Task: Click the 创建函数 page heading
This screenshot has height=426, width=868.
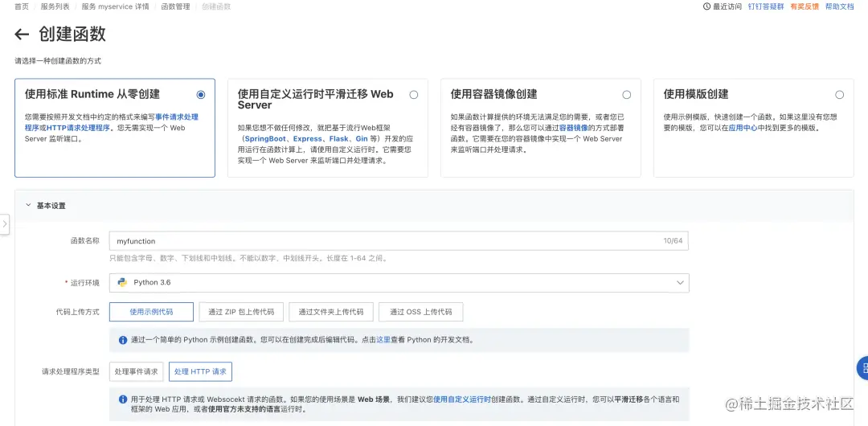Action: (x=72, y=35)
